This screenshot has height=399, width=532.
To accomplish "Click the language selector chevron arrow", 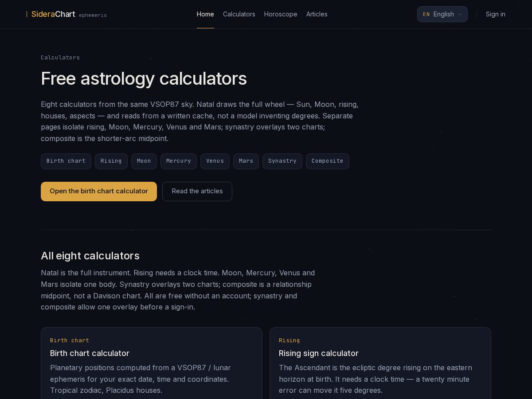I will coord(460,14).
